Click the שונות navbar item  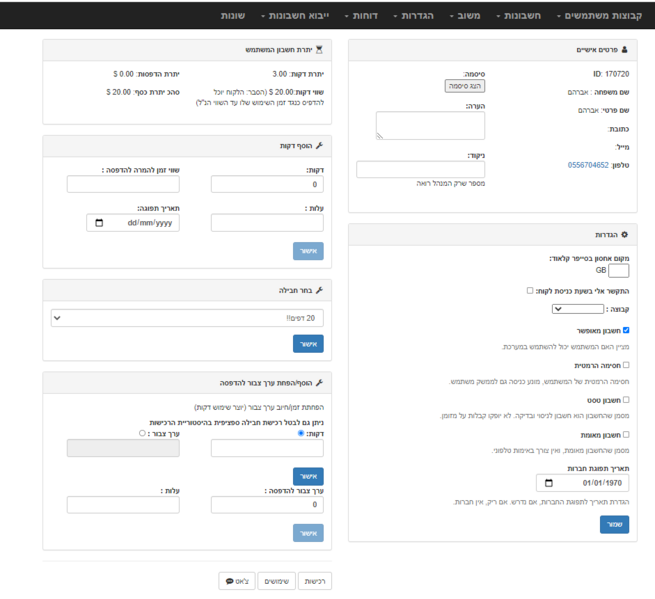pos(233,15)
